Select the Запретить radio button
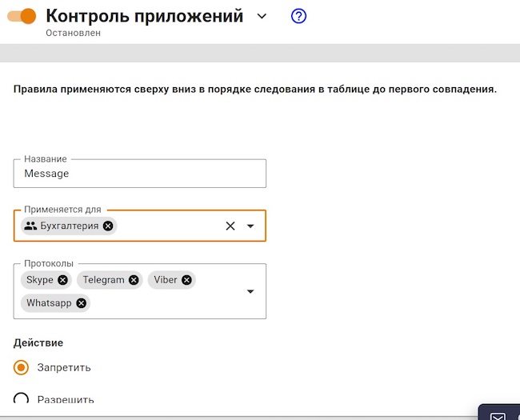The height and width of the screenshot is (420, 520). pyautogui.click(x=22, y=368)
